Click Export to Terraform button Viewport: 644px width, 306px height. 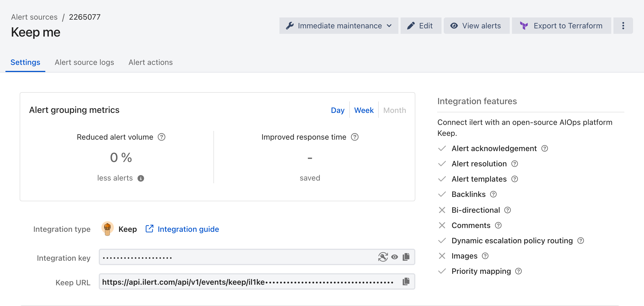point(561,26)
